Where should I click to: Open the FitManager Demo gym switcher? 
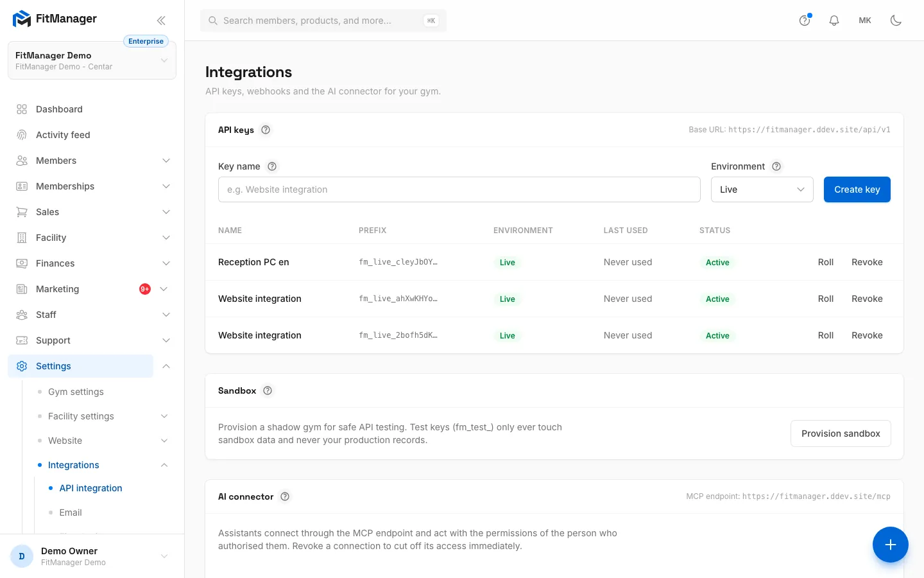(x=92, y=60)
